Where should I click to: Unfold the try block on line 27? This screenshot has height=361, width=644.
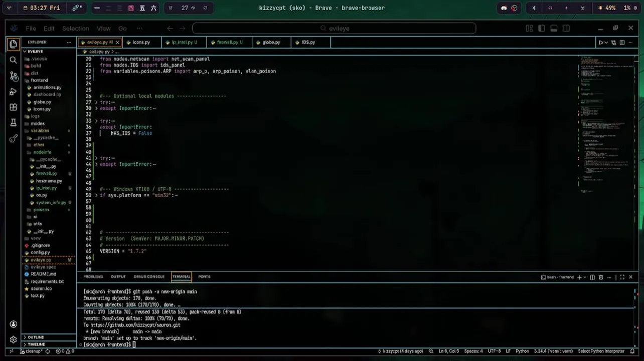point(96,102)
